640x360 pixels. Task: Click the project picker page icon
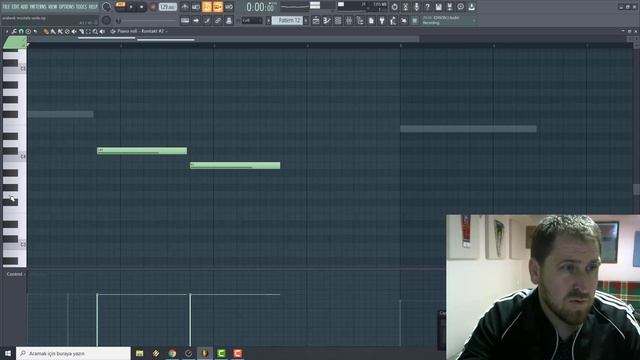tap(371, 20)
